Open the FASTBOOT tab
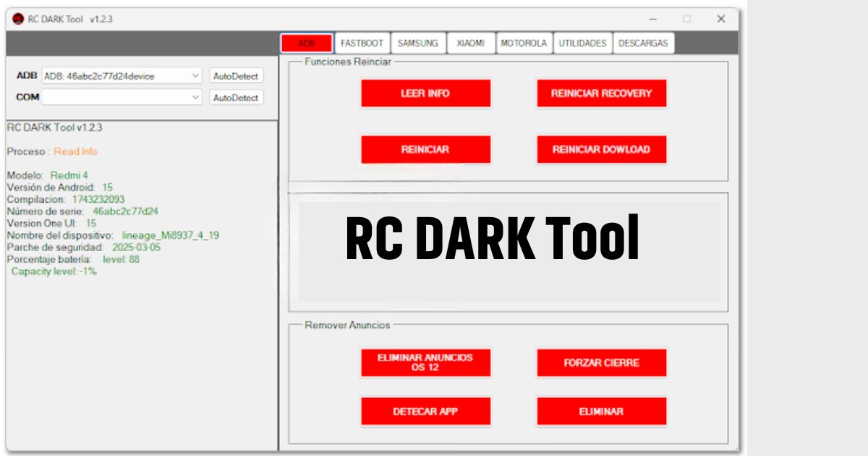Viewport: 868px width, 456px height. coord(362,43)
